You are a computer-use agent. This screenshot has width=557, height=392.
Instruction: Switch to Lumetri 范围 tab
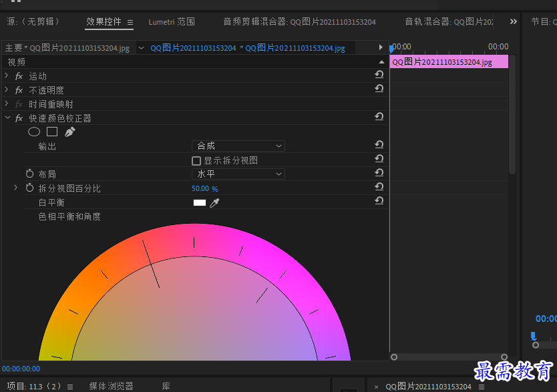172,22
